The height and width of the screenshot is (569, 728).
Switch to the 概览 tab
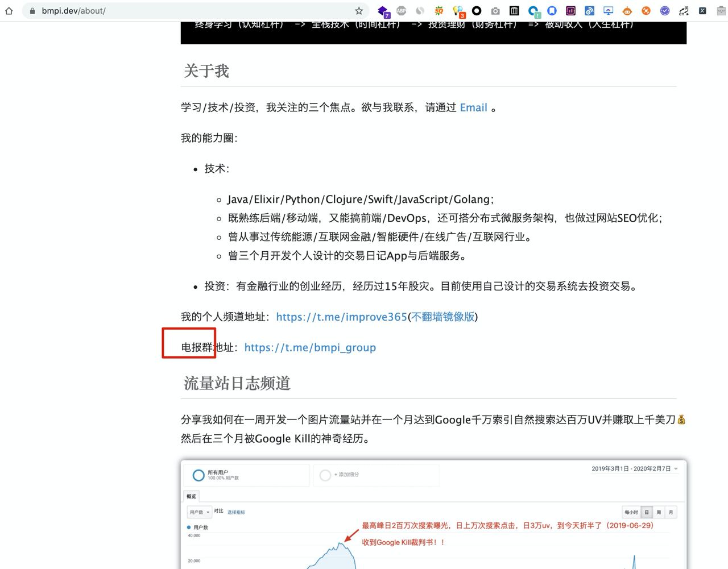point(191,496)
